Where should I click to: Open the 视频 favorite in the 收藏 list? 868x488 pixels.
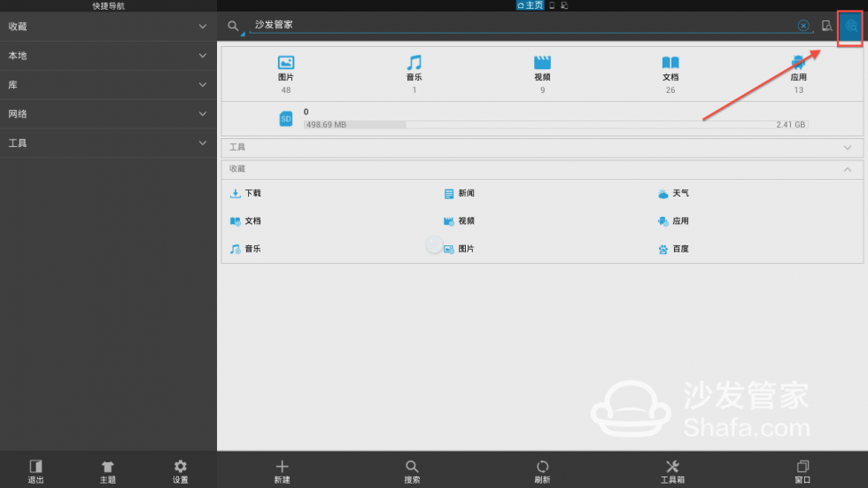(459, 221)
